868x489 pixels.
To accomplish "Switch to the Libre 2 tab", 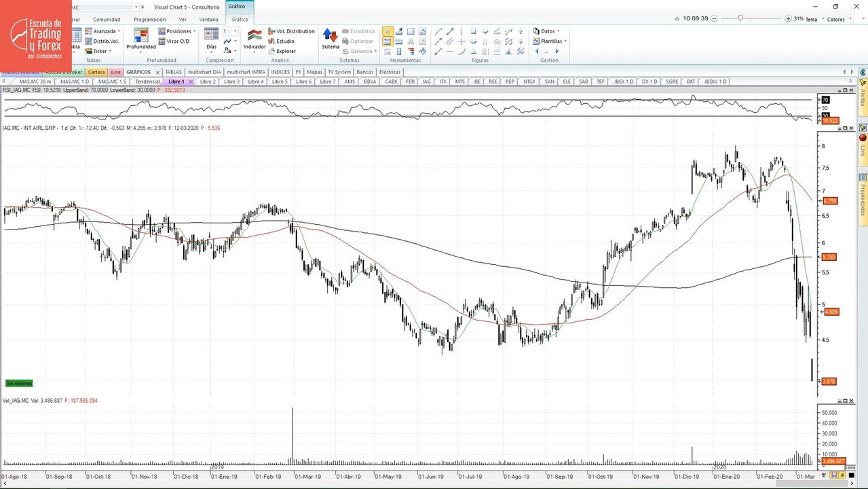I will pos(208,81).
